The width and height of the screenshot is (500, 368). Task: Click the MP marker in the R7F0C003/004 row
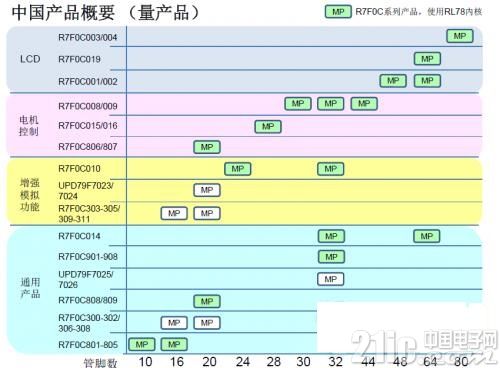(460, 36)
